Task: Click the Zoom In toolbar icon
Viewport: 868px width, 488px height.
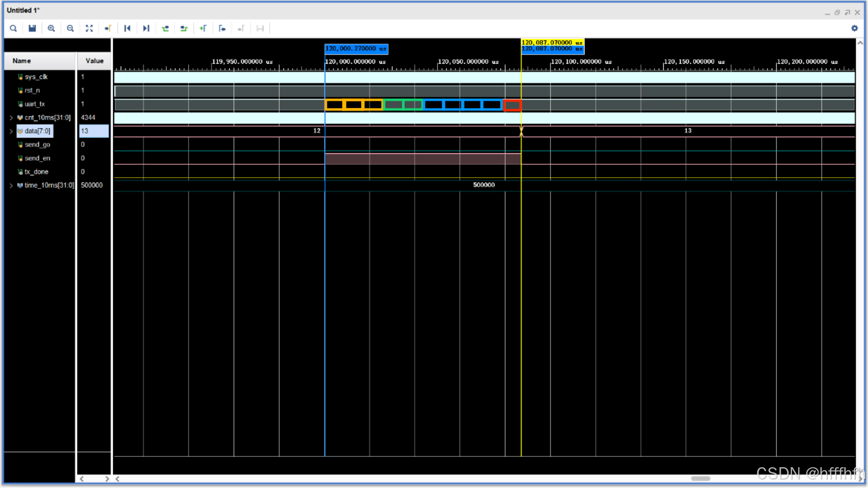Action: pos(51,28)
